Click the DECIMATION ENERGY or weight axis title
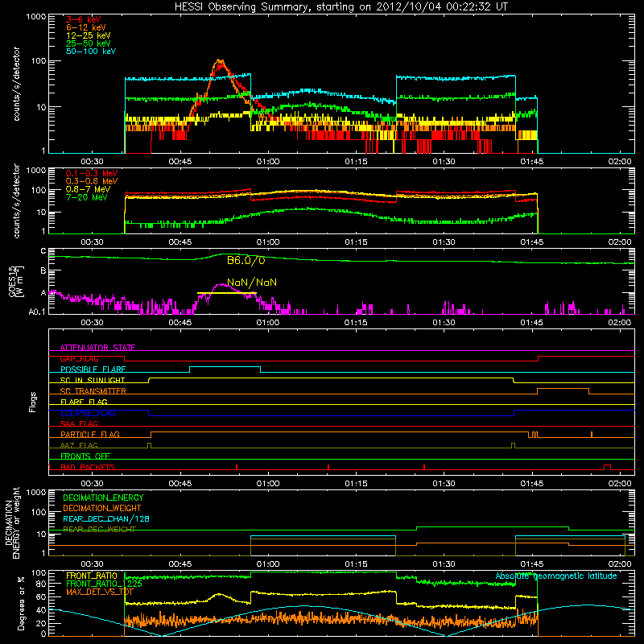644x644 pixels. tap(13, 523)
